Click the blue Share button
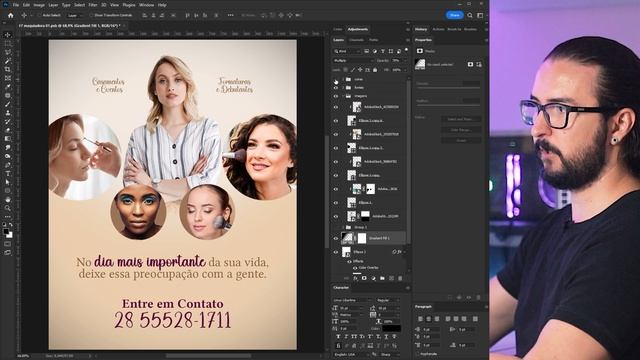The height and width of the screenshot is (360, 640). tap(454, 15)
